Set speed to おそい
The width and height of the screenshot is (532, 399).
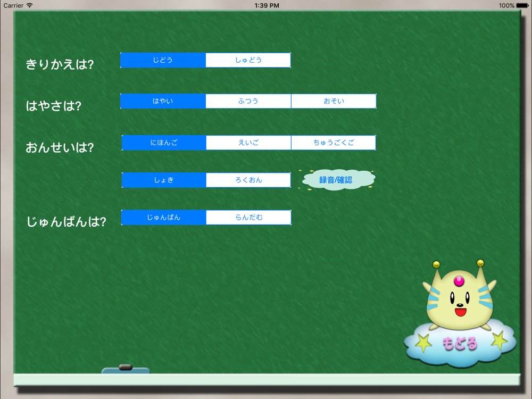point(334,101)
